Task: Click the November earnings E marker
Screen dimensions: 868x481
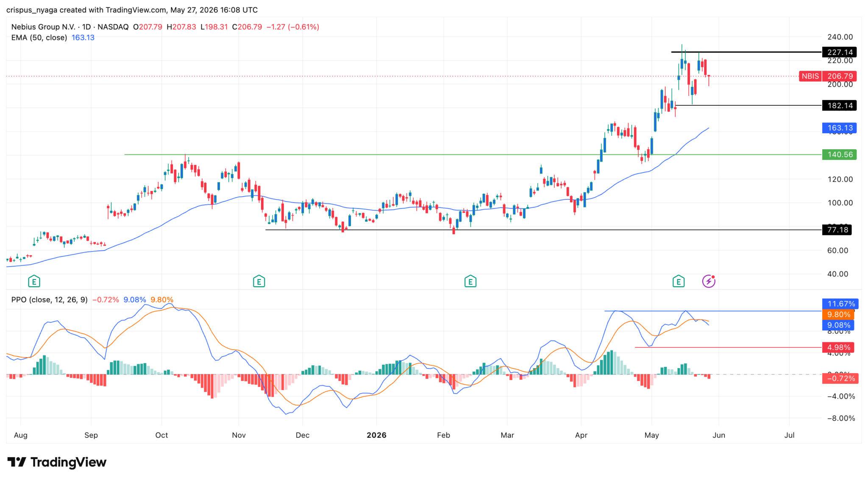Action: click(259, 281)
